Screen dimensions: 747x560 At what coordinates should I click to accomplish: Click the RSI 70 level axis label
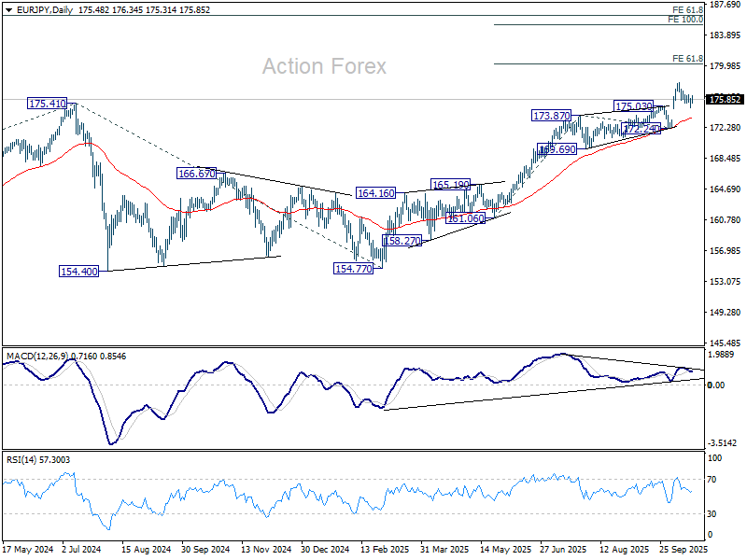[x=715, y=480]
